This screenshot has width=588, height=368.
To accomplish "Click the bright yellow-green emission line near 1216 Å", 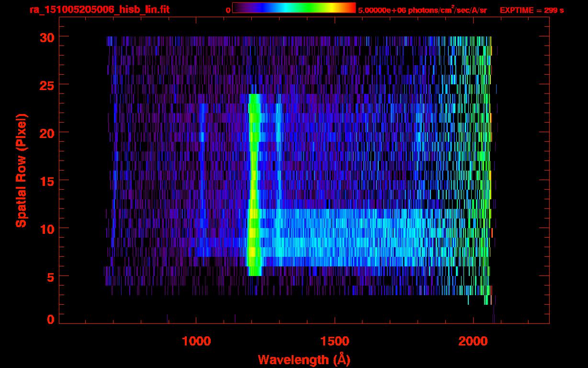I will [x=254, y=184].
